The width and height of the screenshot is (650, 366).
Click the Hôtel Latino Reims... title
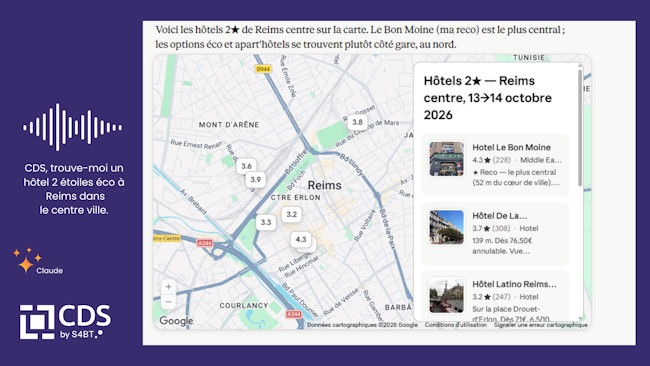tap(514, 284)
